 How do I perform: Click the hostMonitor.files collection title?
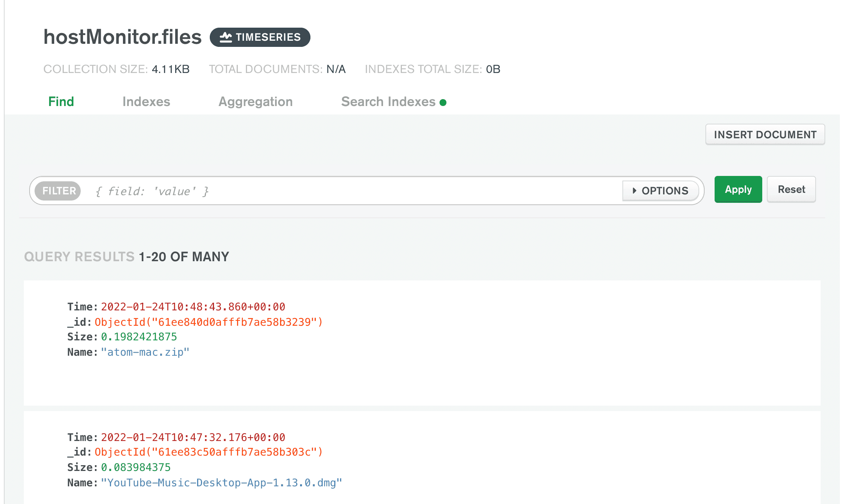122,37
